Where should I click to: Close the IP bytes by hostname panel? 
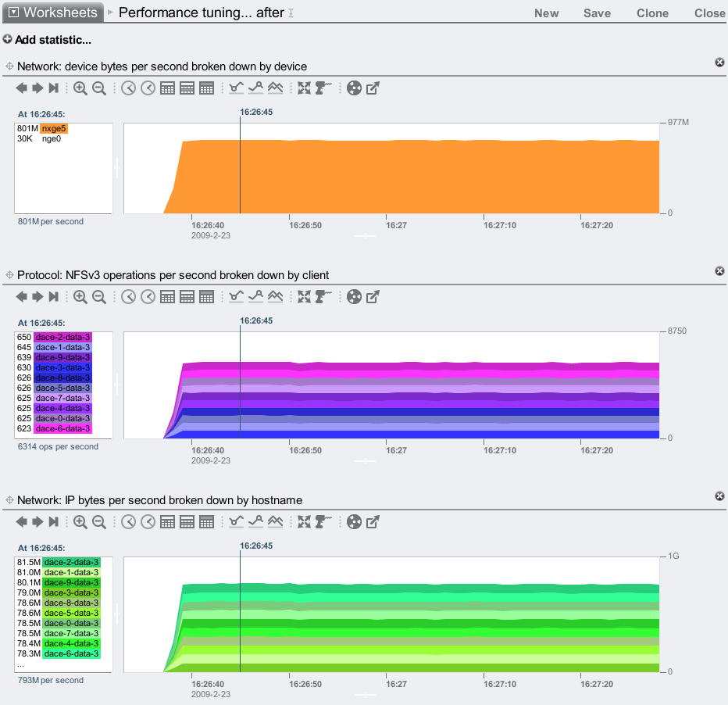point(719,496)
